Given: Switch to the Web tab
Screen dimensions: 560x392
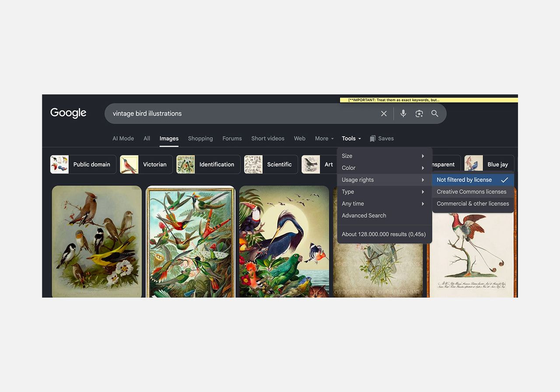Looking at the screenshot, I should (x=300, y=139).
